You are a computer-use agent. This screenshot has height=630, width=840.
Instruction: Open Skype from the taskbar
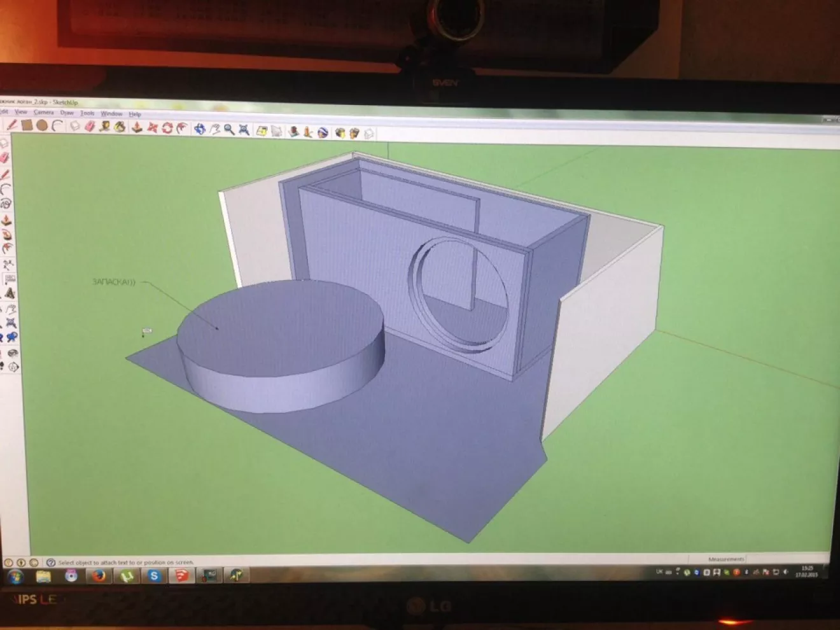tap(154, 577)
